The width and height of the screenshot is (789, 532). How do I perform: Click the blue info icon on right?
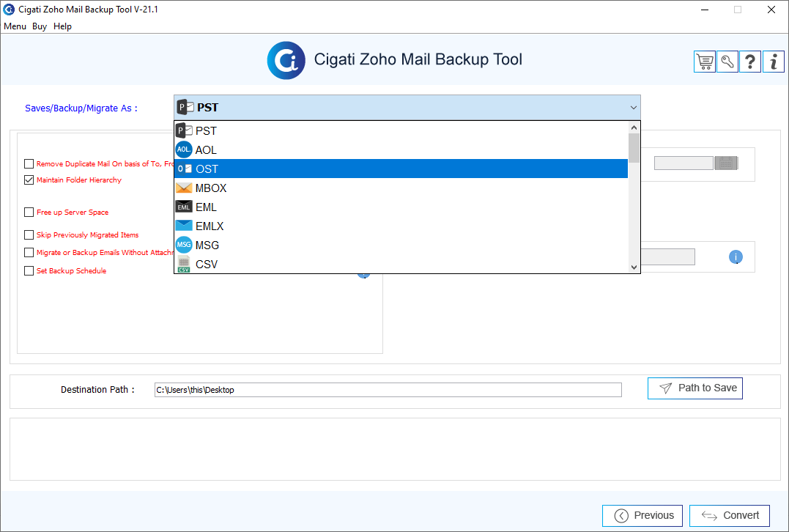[x=736, y=256]
